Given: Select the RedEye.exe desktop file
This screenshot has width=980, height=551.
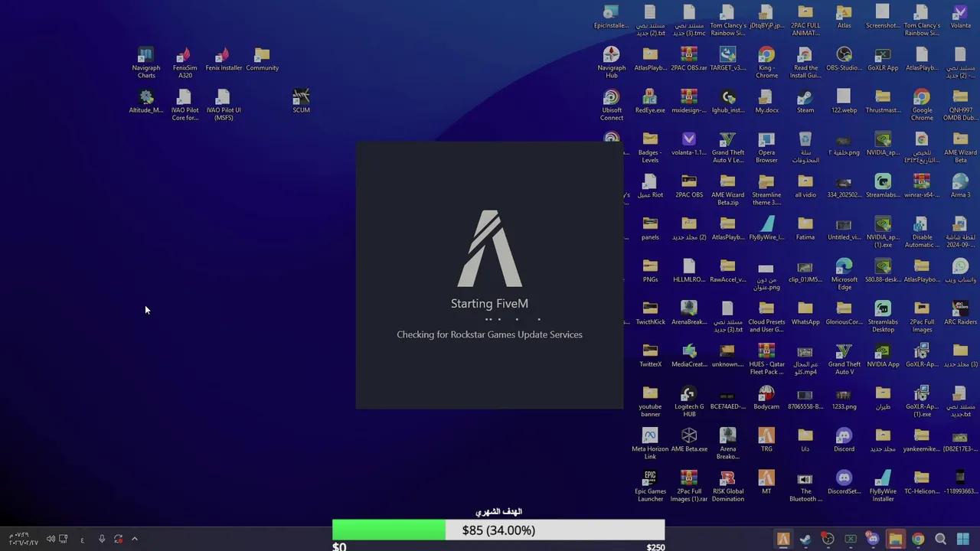Looking at the screenshot, I should click(x=650, y=101).
